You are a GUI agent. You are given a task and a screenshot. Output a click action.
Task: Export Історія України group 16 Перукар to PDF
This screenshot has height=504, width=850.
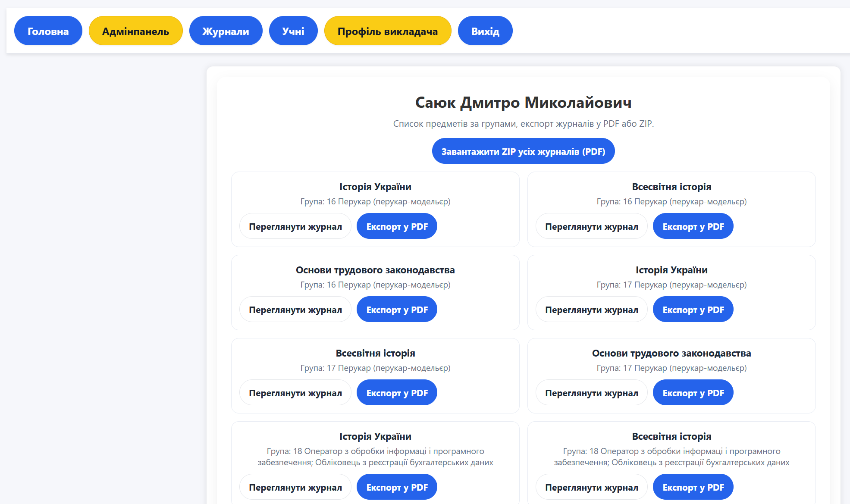tap(397, 225)
